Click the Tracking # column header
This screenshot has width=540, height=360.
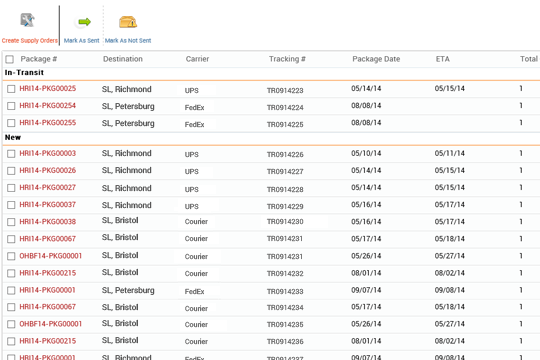pyautogui.click(x=287, y=59)
